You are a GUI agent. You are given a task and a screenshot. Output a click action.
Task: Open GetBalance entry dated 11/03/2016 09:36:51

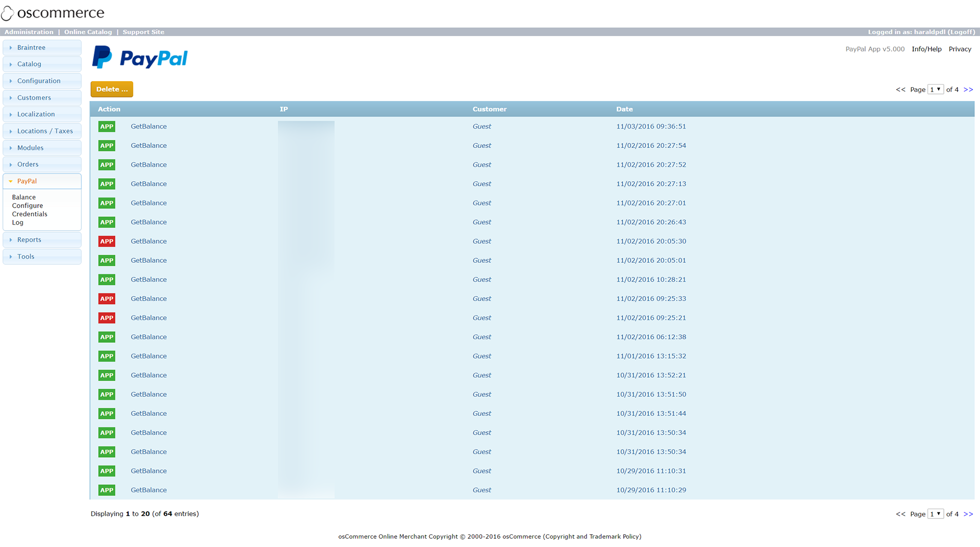click(149, 127)
